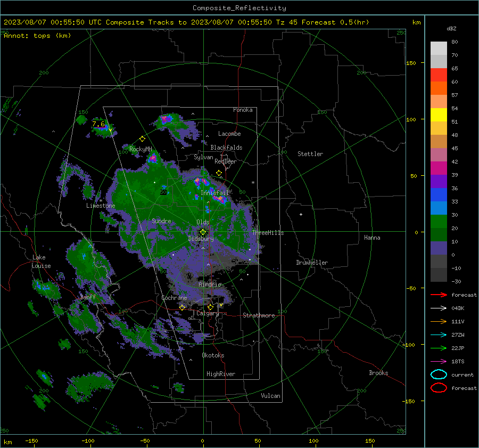
Task: Click the Vulcan city label
Action: click(271, 396)
